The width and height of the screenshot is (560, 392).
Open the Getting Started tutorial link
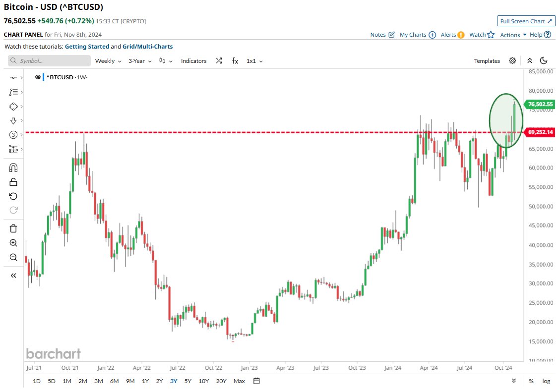[87, 47]
